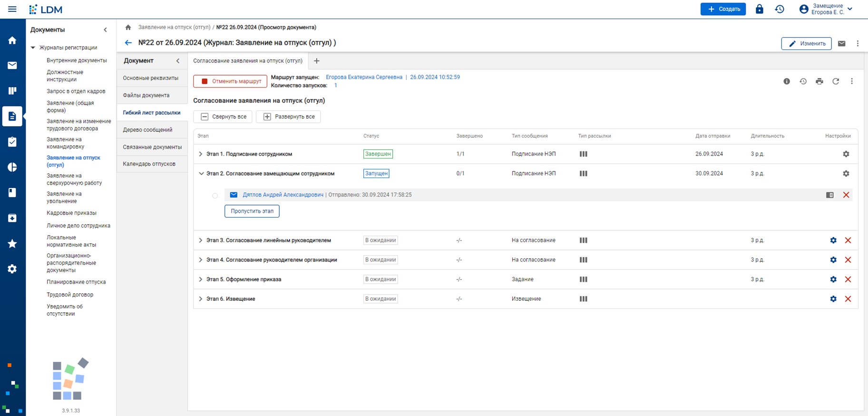Delete Этап 6 with red cross
868x416 pixels.
pyautogui.click(x=848, y=299)
